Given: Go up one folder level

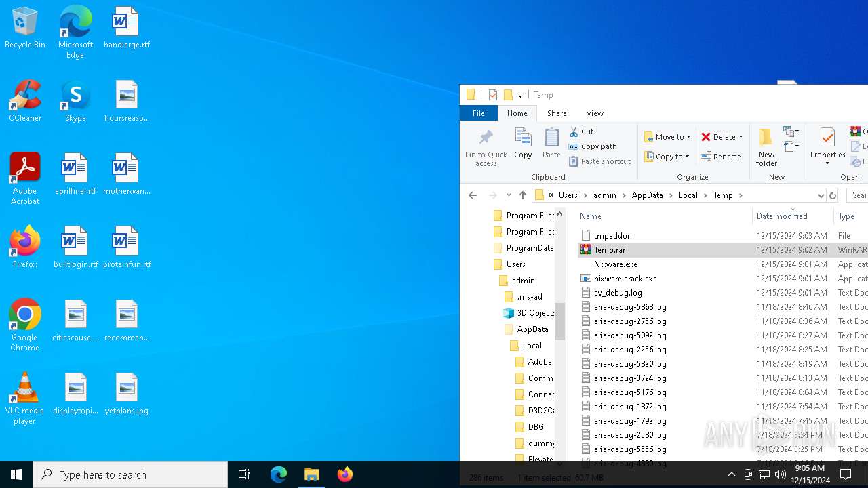Looking at the screenshot, I should [x=523, y=195].
